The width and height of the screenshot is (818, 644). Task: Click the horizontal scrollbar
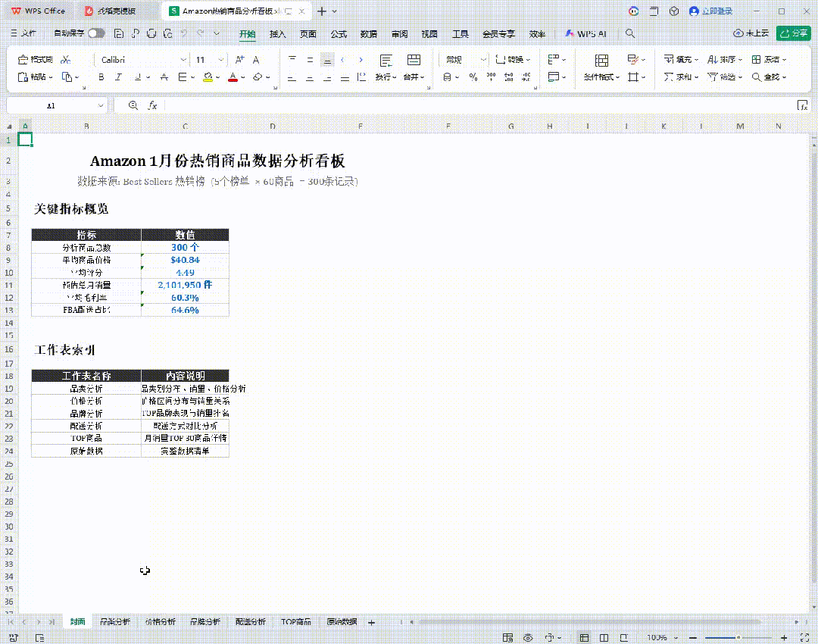[x=589, y=622]
